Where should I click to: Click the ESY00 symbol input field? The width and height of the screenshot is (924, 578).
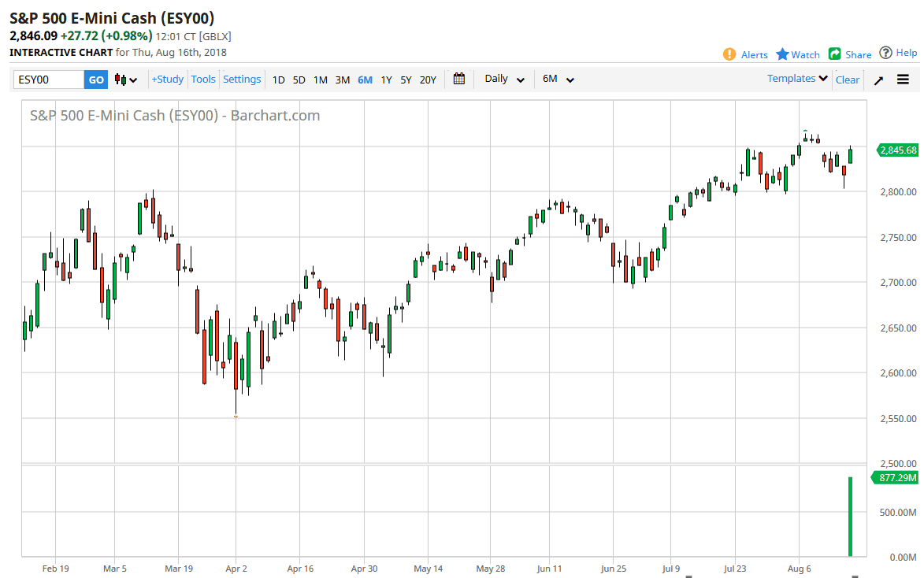point(47,79)
